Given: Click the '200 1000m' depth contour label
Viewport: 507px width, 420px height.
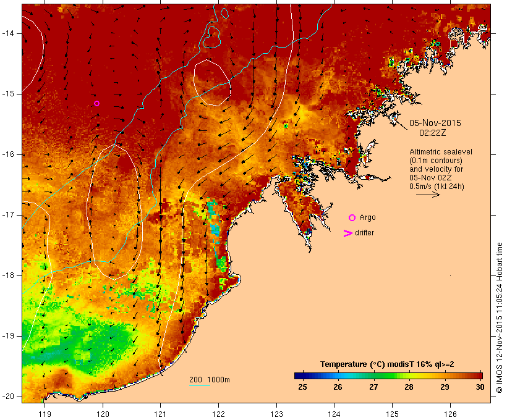Looking at the screenshot, I should pos(210,380).
